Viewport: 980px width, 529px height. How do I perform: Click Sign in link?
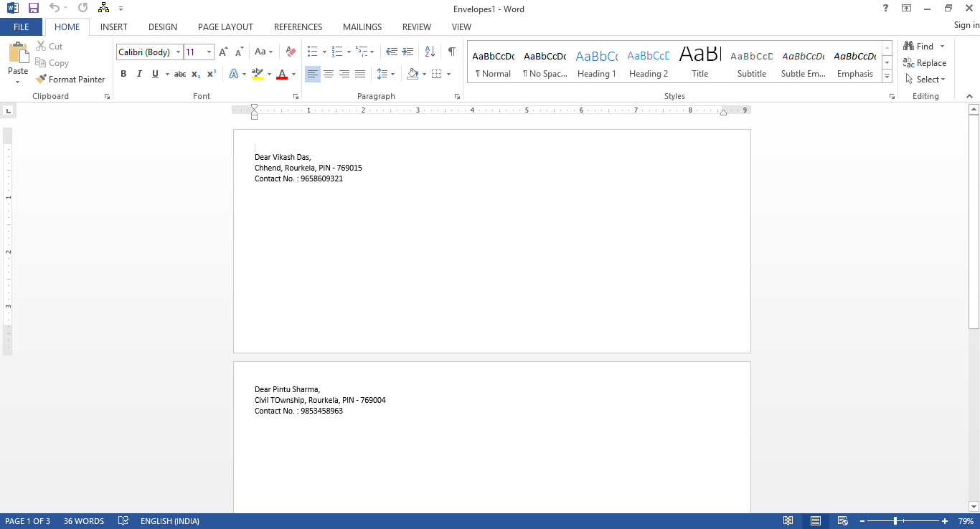pos(966,25)
